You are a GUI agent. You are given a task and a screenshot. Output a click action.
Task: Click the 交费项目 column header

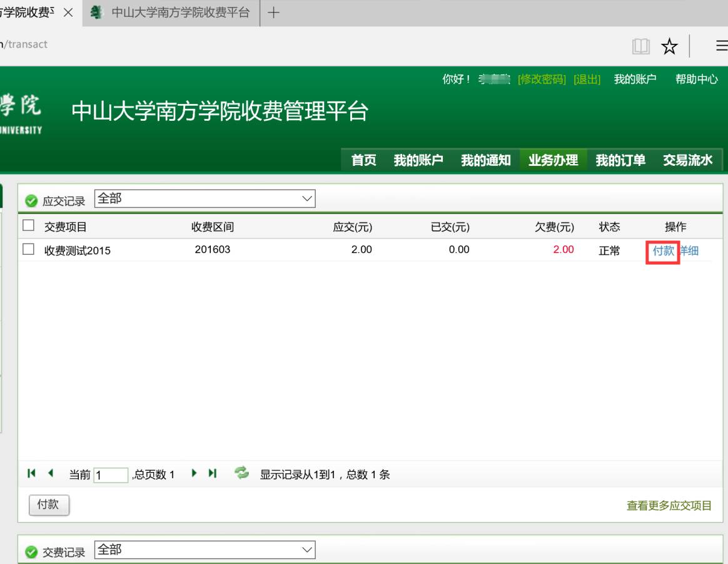66,227
